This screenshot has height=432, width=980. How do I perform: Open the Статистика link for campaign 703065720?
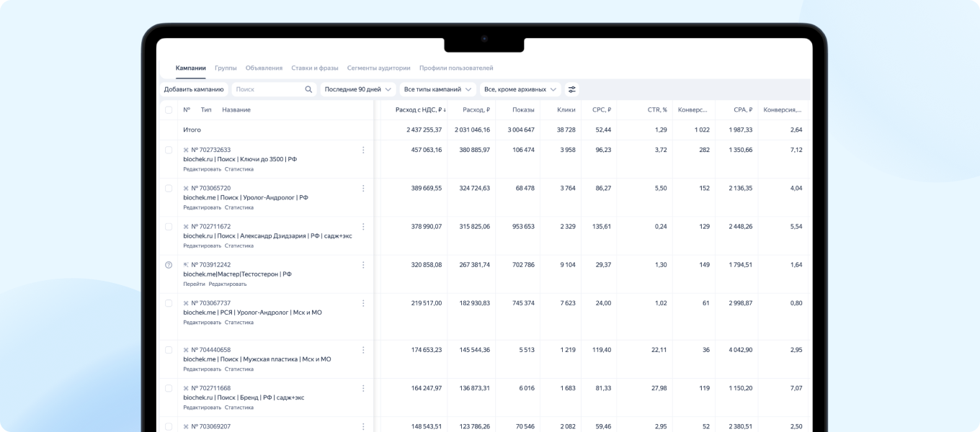pyautogui.click(x=239, y=207)
